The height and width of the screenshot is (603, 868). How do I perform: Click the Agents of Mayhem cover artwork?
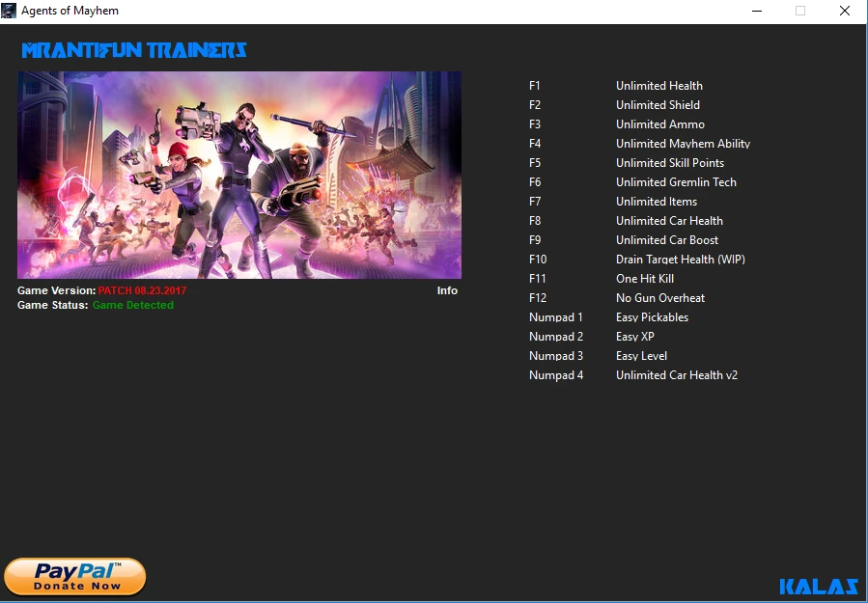pyautogui.click(x=239, y=175)
